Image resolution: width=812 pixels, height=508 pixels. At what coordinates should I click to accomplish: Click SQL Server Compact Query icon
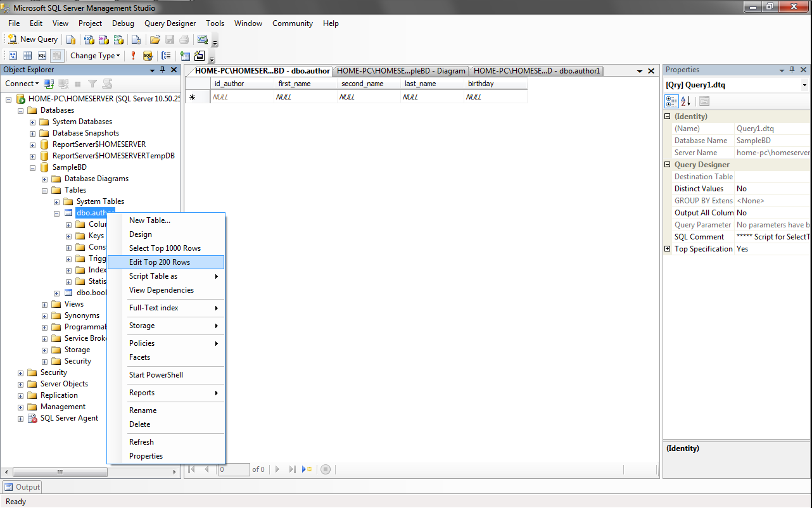(x=136, y=39)
